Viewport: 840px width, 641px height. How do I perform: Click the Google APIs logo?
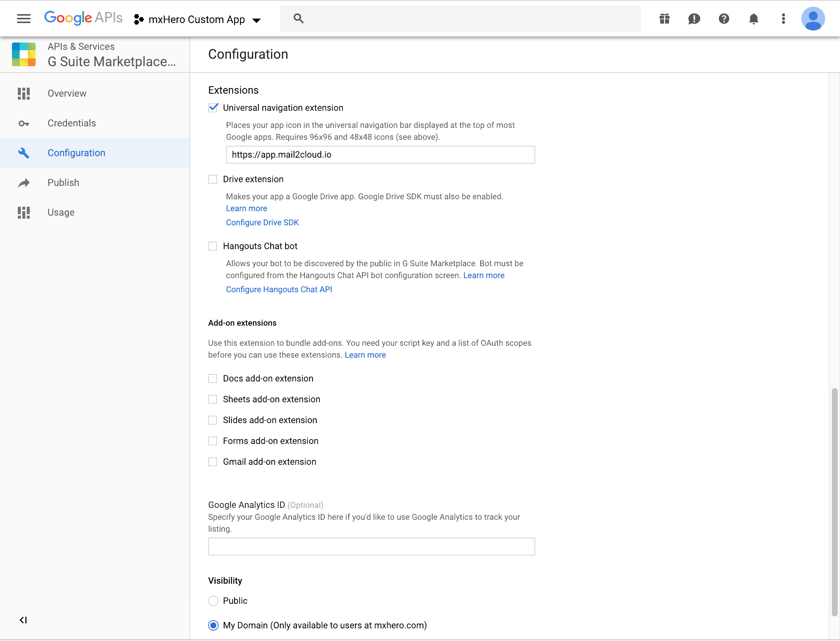click(83, 18)
